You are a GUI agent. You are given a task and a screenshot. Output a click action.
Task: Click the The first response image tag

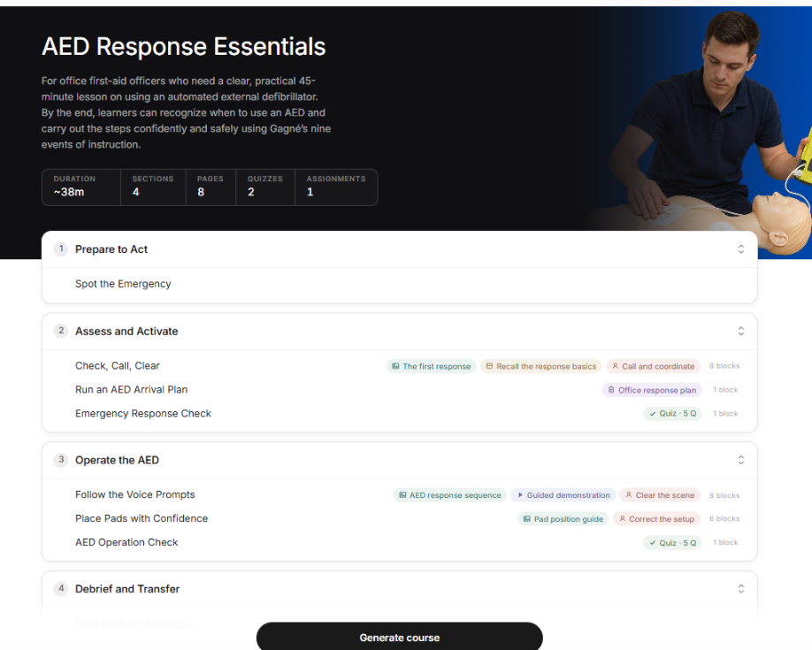tap(431, 366)
